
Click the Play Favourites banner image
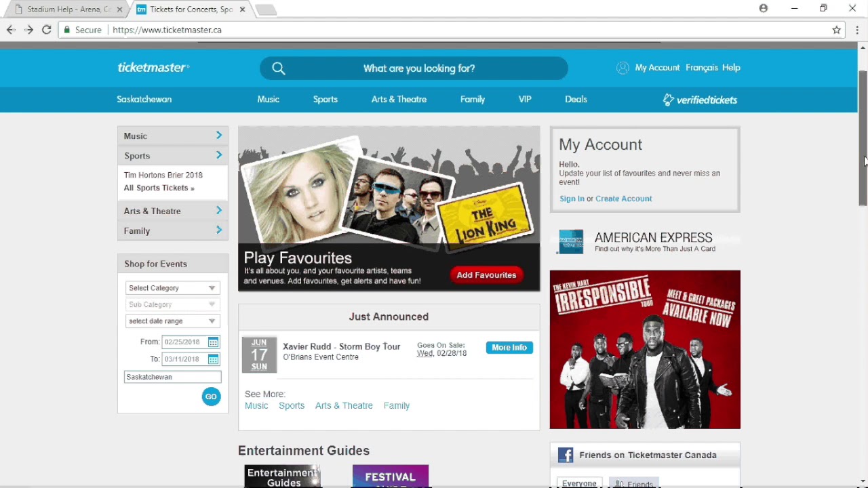pos(389,209)
